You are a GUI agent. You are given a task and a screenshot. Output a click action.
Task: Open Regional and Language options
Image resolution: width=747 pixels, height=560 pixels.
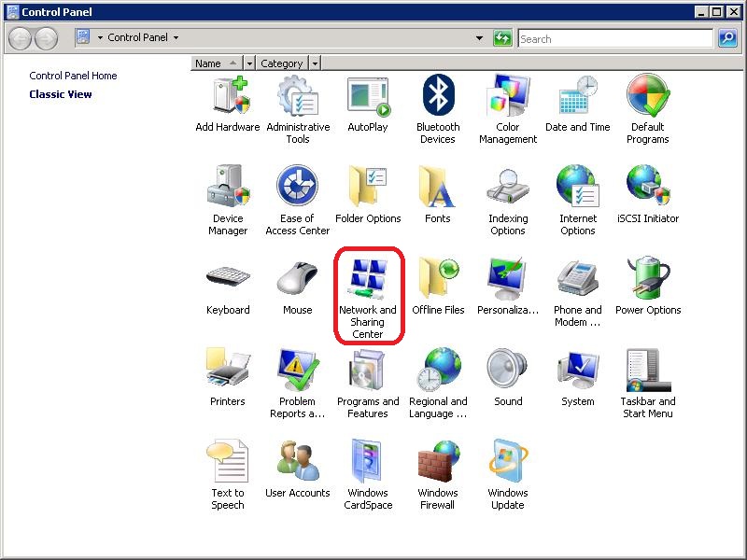point(438,384)
